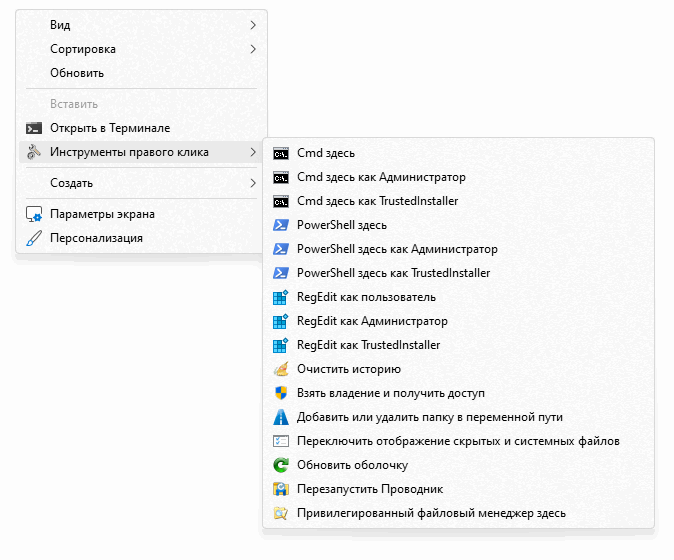Image resolution: width=674 pixels, height=560 pixels.
Task: Launch Cmd здесь как TrustedInstaller
Action: point(458,202)
